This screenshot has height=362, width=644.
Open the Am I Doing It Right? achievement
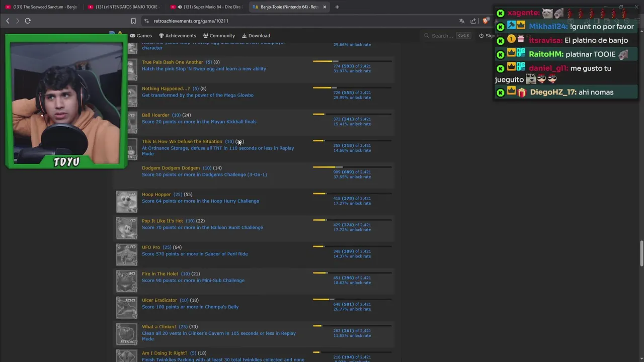(x=165, y=353)
